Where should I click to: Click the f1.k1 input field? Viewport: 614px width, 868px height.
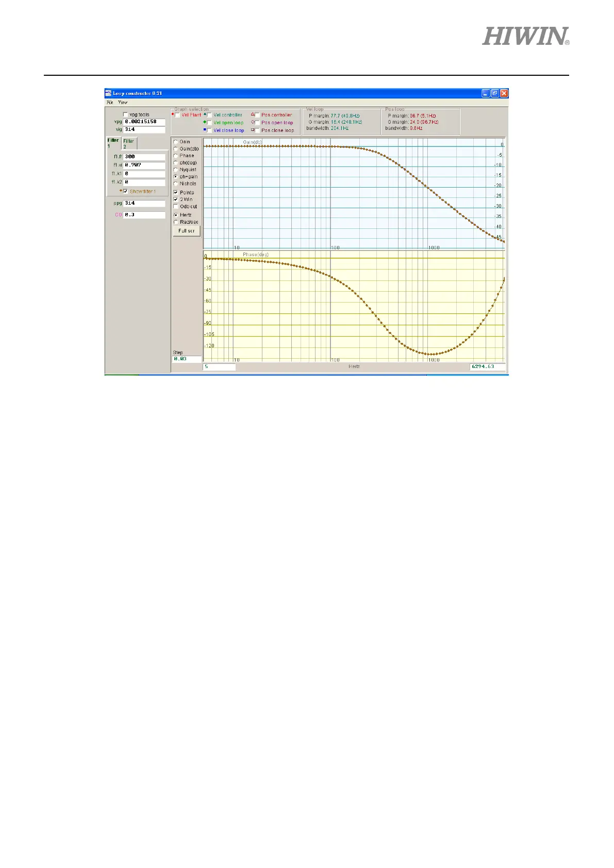click(144, 174)
